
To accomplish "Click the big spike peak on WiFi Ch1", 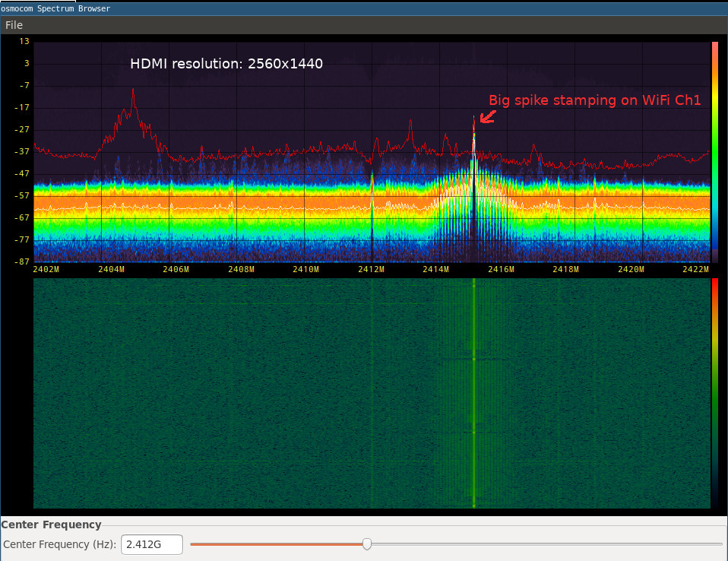I will pyautogui.click(x=474, y=119).
